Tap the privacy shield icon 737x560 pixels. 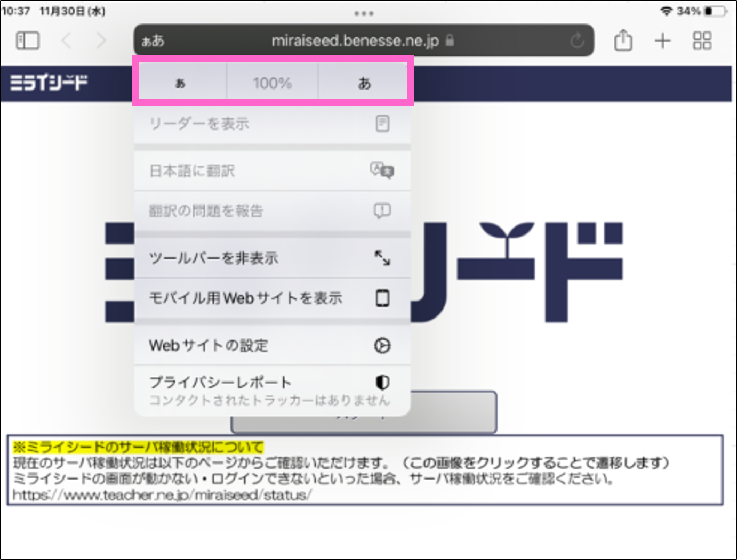(382, 382)
